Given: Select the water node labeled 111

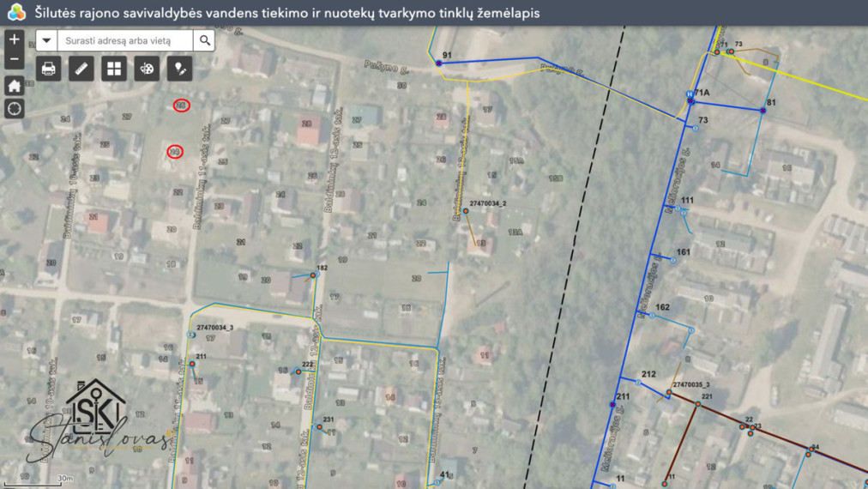Looking at the screenshot, I should 678,208.
